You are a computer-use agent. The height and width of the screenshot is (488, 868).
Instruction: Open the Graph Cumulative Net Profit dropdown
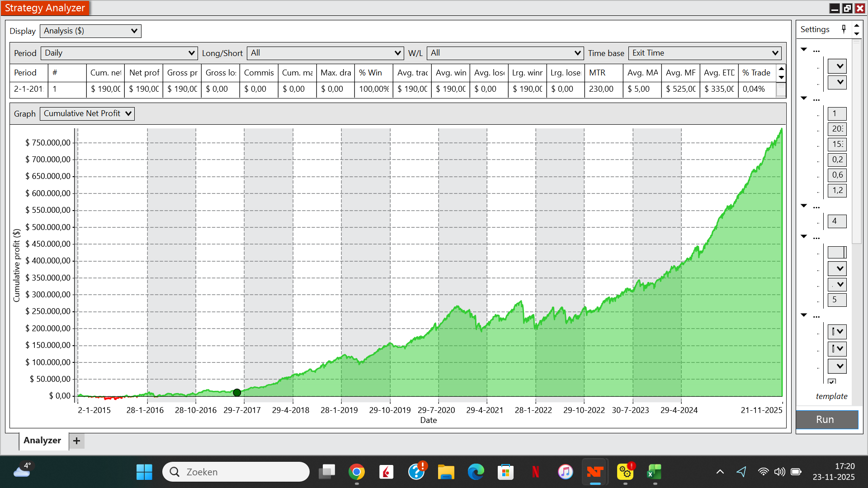click(x=87, y=113)
